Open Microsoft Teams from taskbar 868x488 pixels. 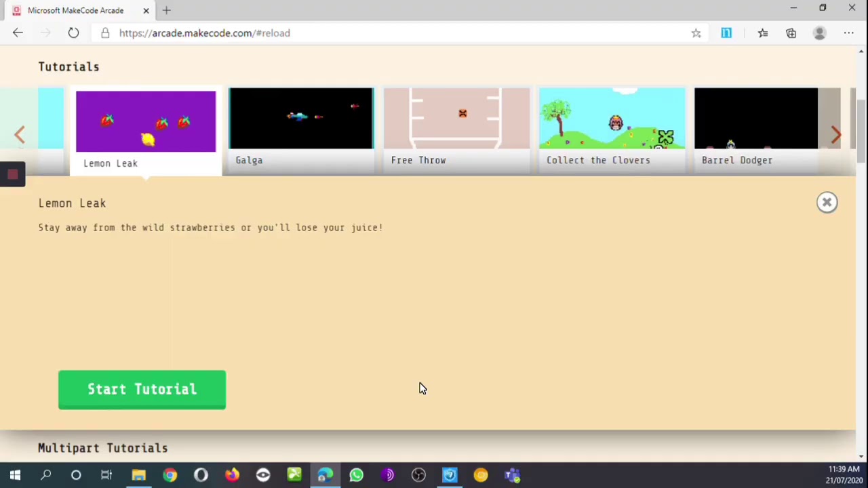[512, 475]
